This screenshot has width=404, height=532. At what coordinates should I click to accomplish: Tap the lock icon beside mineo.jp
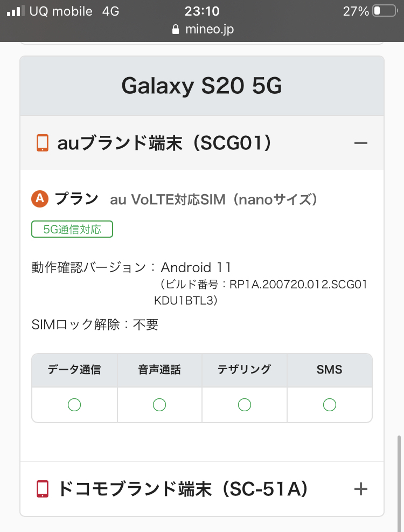click(x=175, y=29)
